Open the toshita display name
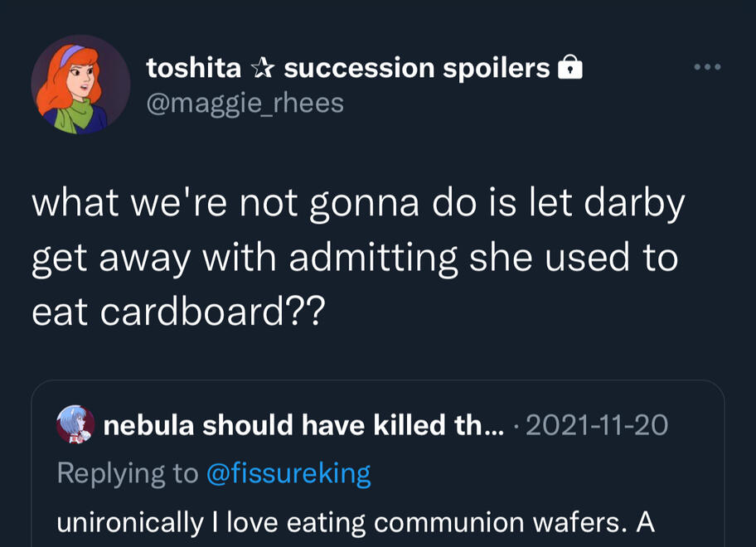Screen dimensions: 756x547 [x=194, y=69]
